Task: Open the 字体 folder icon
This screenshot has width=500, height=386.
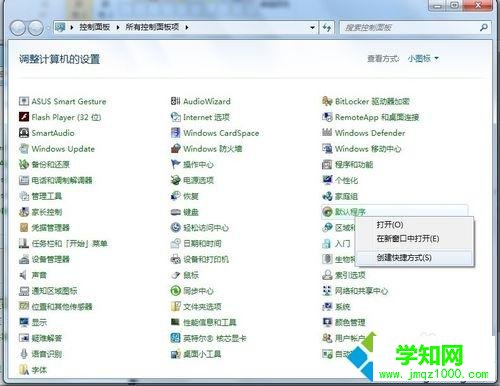Action: [x=24, y=369]
